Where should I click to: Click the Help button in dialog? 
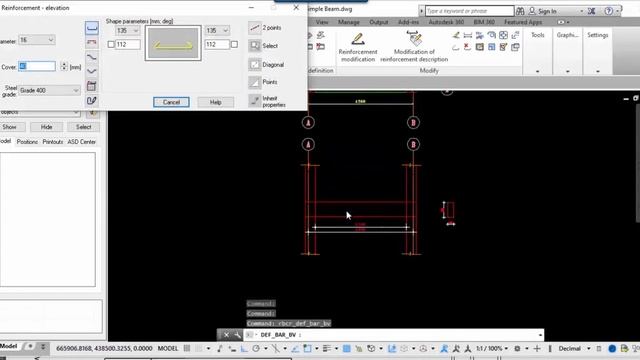[x=216, y=102]
